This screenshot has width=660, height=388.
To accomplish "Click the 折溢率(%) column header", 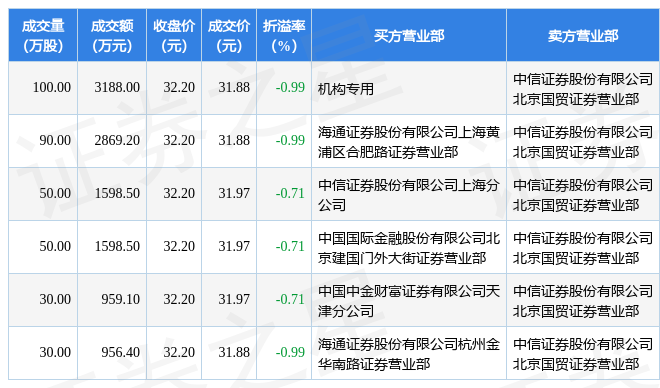I will point(284,35).
